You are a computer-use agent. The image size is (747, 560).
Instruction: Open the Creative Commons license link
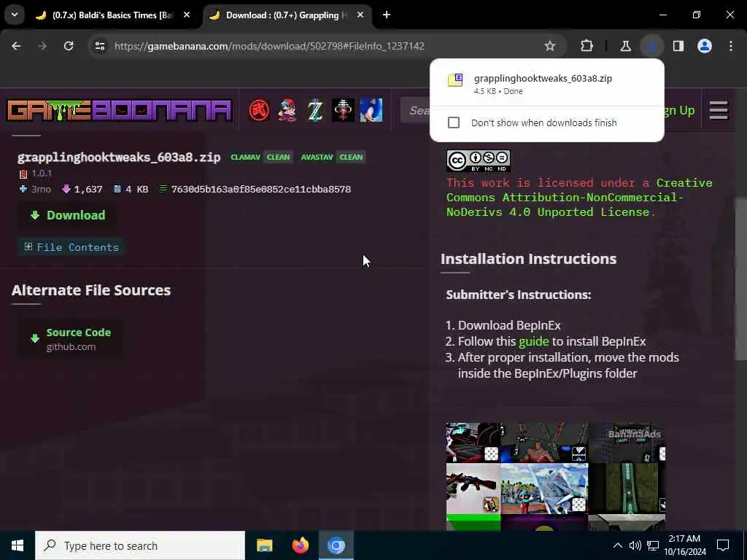[578, 197]
